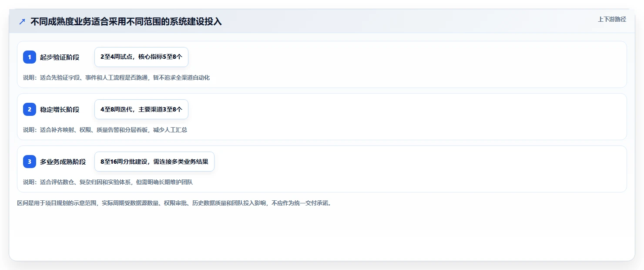Select the 稳定增长阶段 stage label
Image resolution: width=644 pixels, height=270 pixels.
coord(60,109)
